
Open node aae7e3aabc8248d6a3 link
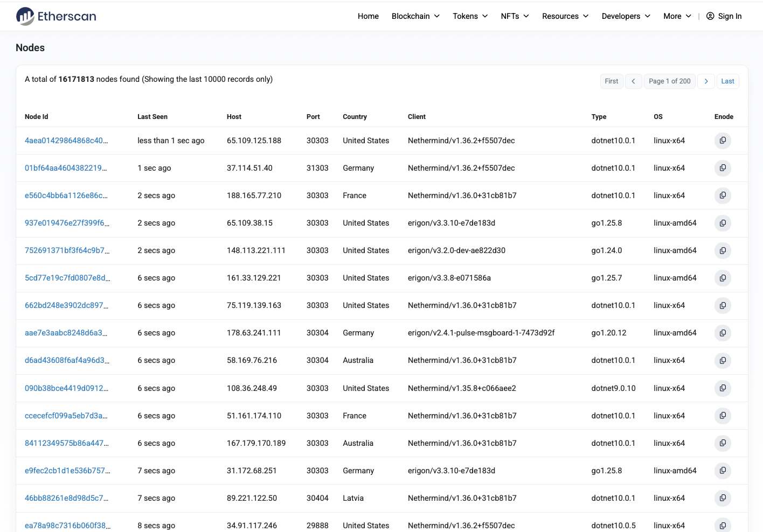(66, 333)
